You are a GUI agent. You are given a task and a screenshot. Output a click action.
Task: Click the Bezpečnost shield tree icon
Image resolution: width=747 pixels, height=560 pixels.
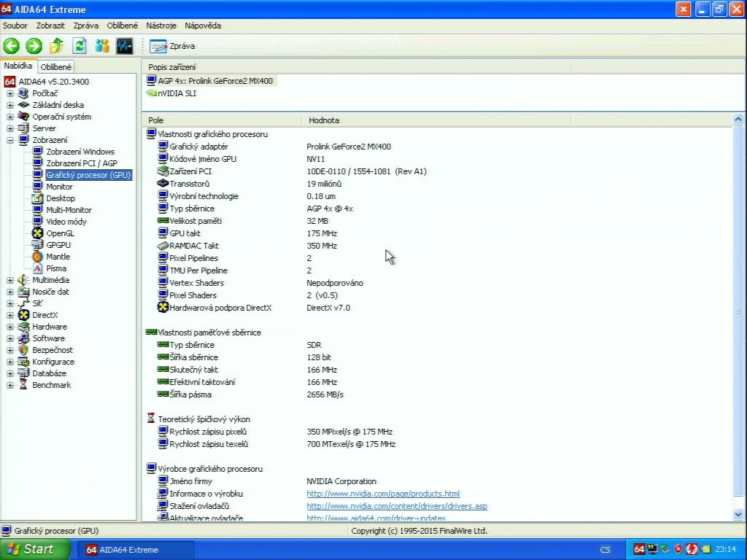23,350
